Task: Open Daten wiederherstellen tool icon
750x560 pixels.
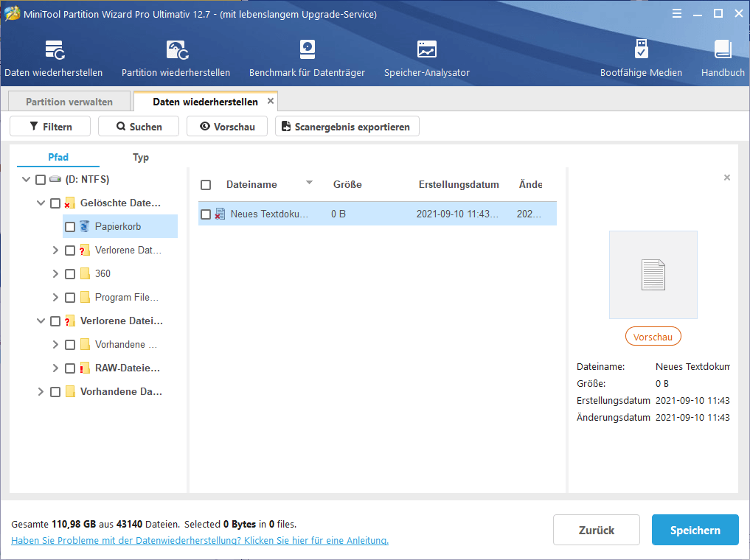Action: 54,50
